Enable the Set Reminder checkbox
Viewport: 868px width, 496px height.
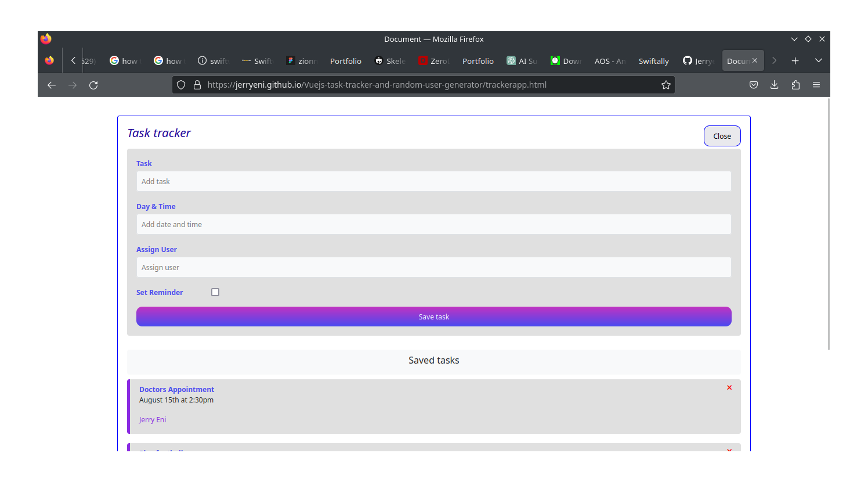(x=215, y=292)
